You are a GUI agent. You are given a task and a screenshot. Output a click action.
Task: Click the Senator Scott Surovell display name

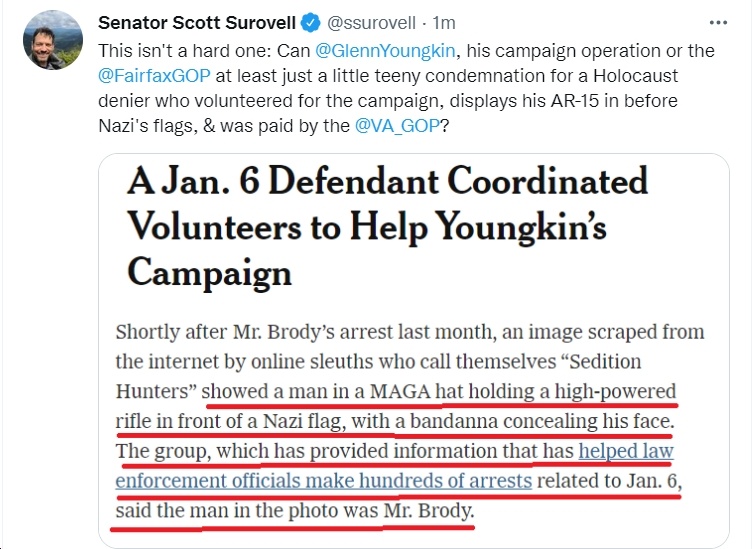click(197, 23)
